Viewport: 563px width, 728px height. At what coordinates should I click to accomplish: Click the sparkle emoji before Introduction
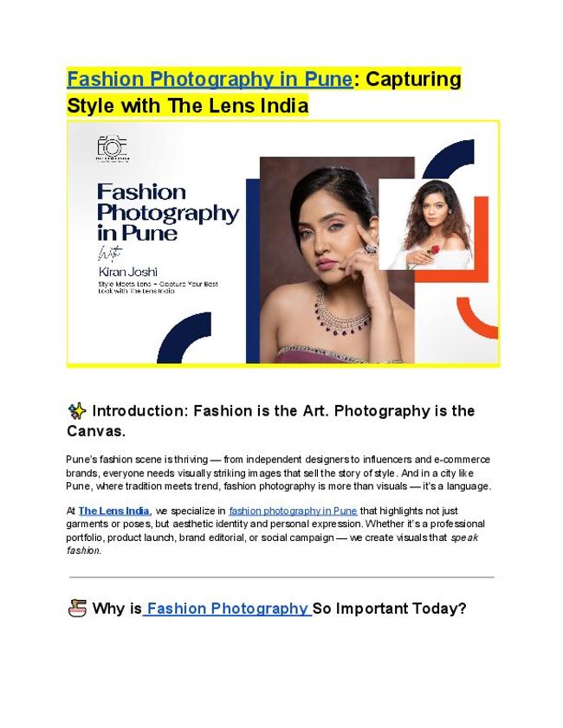(x=77, y=411)
